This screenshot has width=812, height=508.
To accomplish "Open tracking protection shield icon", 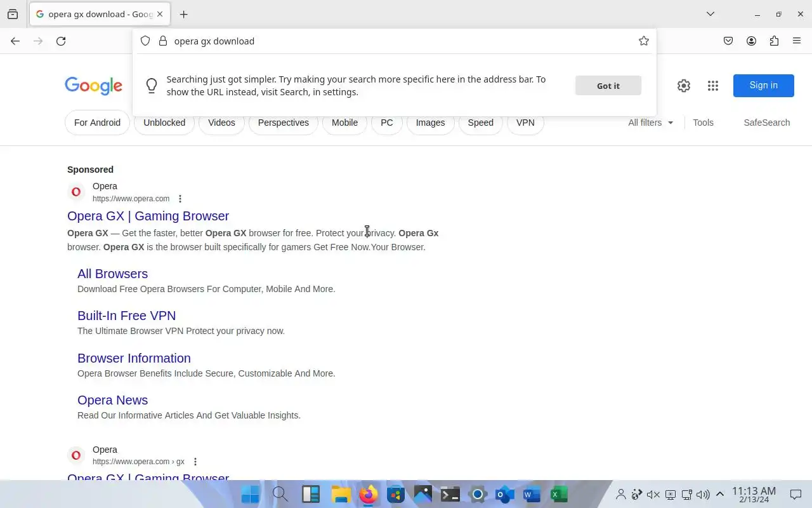I will [x=145, y=41].
